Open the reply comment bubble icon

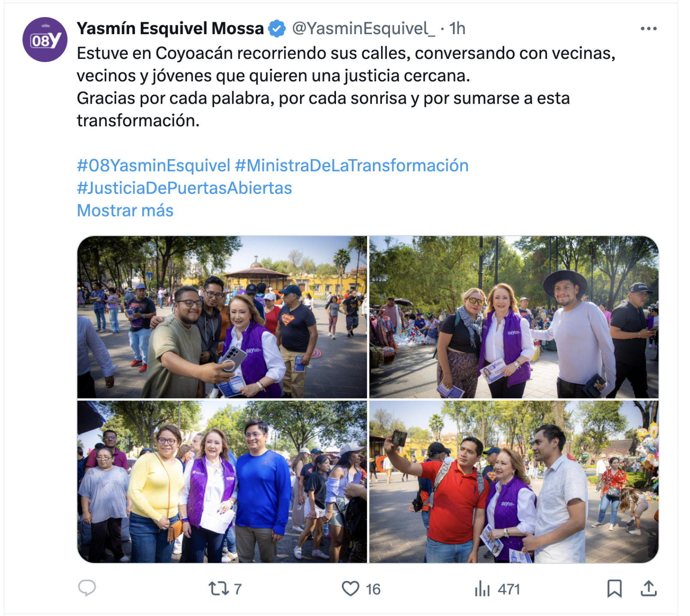tap(87, 588)
